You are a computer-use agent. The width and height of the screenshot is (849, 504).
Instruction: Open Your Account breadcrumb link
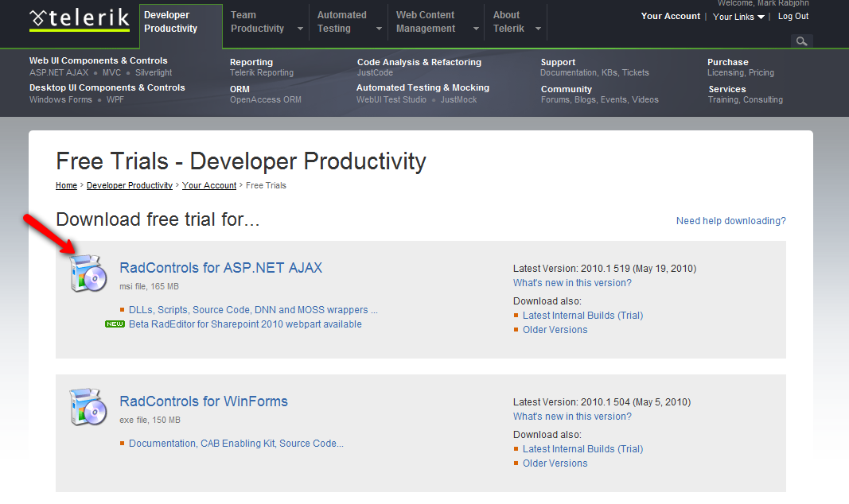click(209, 185)
